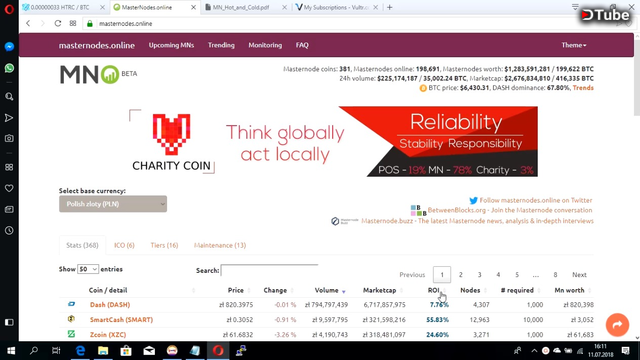640x360 pixels.
Task: Open File Explorer from taskbar
Action: coord(103,351)
